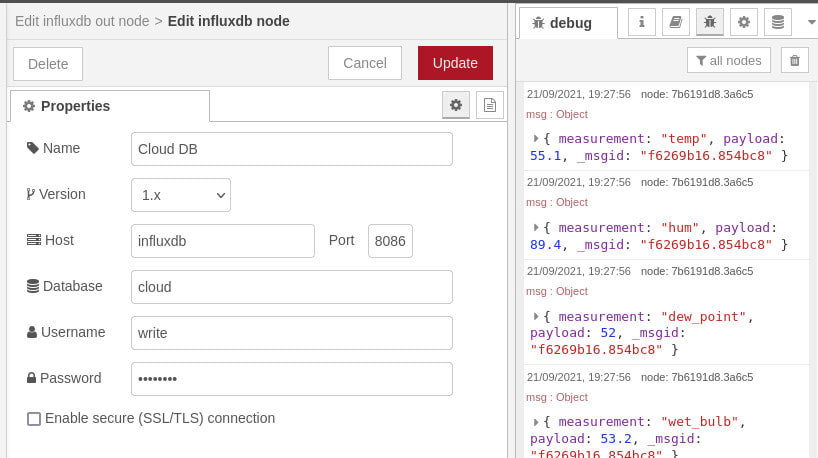
Task: Click node 7b6191d8.3a6c5 in hum message header
Action: 697,183
